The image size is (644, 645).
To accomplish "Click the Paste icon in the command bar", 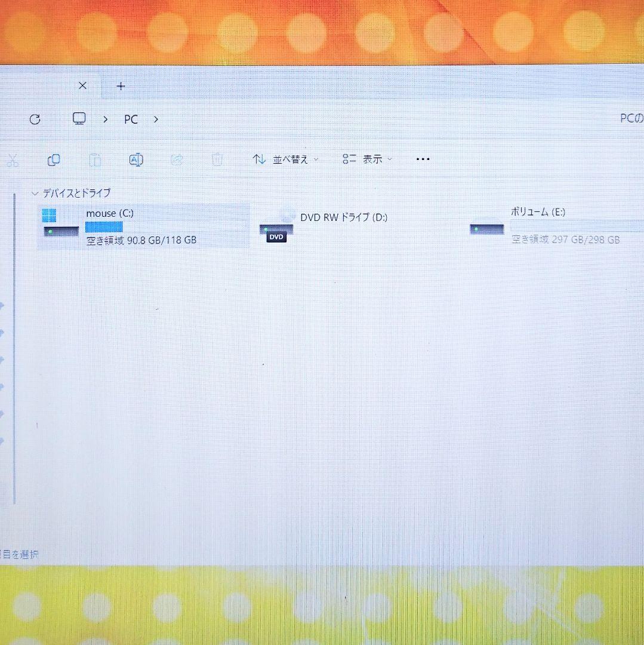I will click(94, 159).
